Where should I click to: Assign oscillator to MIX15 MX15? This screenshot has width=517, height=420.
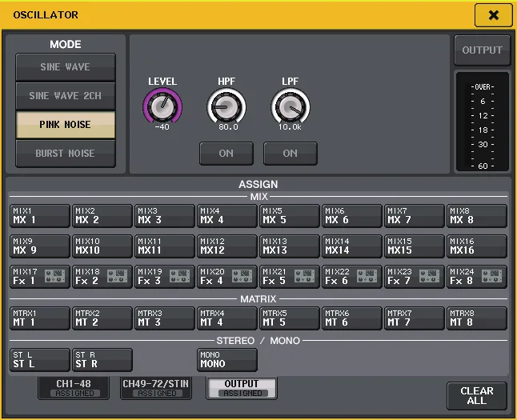(x=414, y=246)
